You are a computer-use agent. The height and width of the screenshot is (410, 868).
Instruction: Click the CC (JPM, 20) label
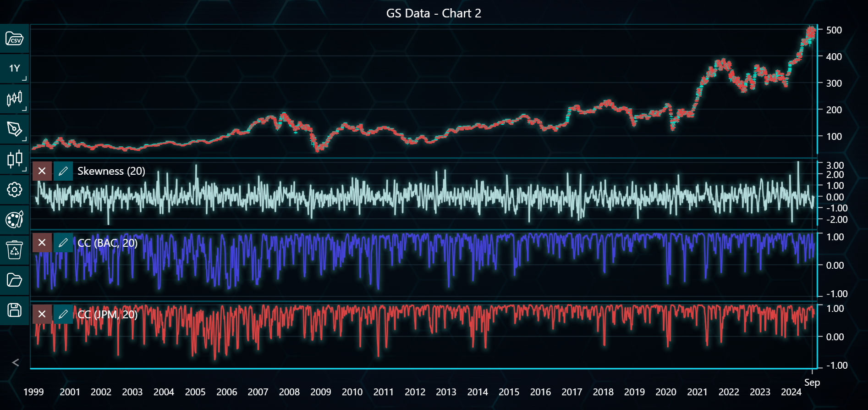pyautogui.click(x=108, y=314)
